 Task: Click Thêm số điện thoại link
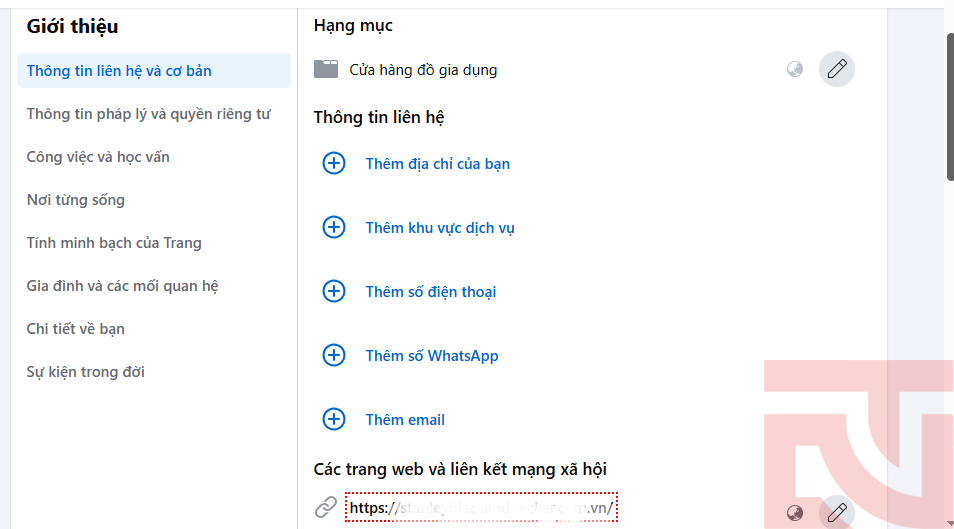pos(431,292)
